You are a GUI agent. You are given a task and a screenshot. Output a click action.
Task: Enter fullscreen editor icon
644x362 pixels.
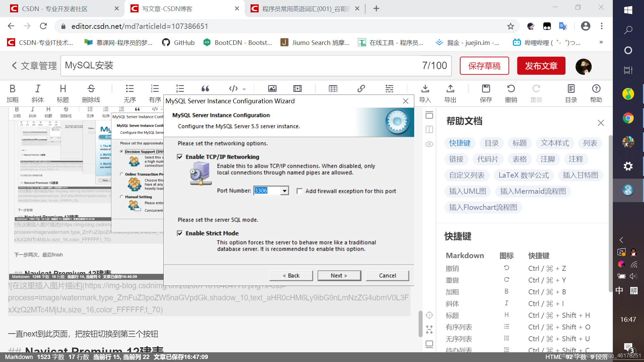tap(429, 329)
